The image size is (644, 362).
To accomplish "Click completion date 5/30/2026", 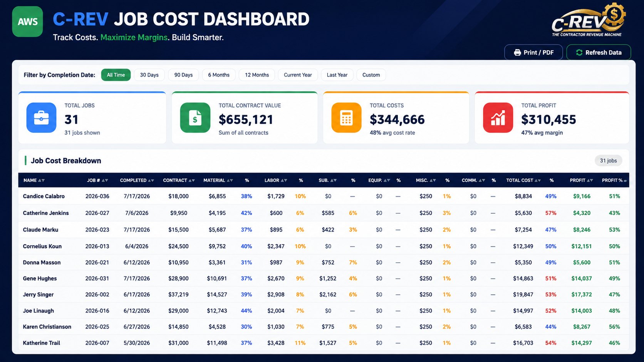I will 137,343.
